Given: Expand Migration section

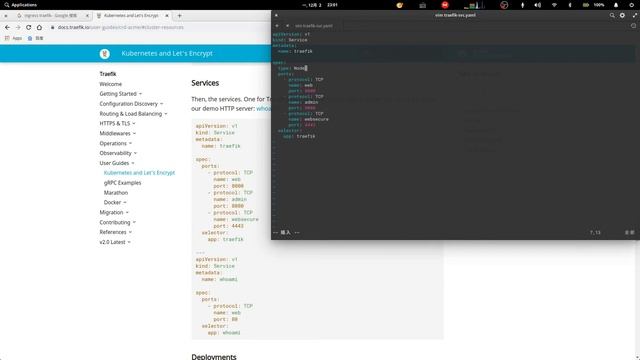Looking at the screenshot, I should (x=114, y=212).
